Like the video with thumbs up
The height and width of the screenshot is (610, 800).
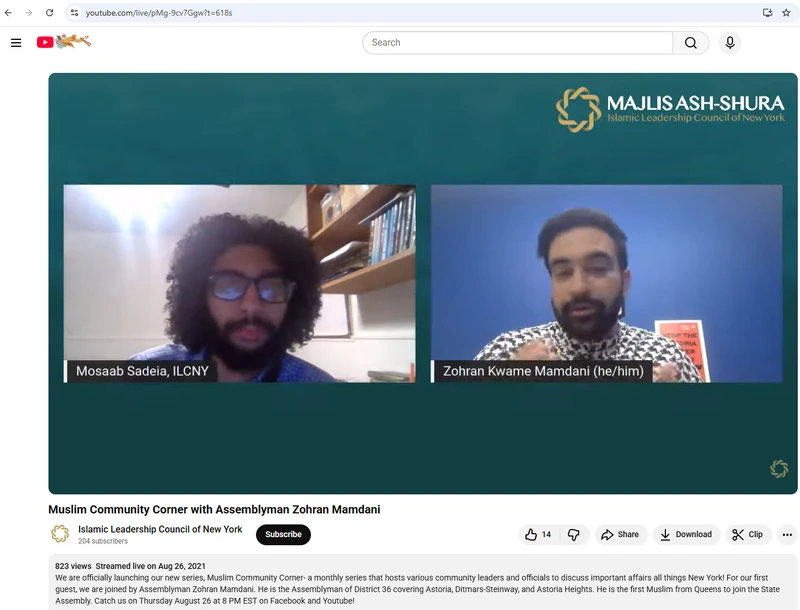[x=539, y=535]
